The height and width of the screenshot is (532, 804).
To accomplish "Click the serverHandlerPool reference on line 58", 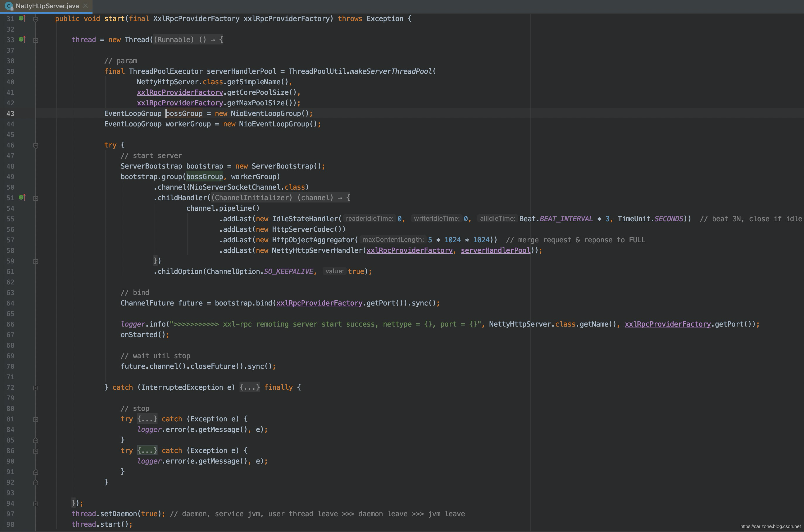I will tap(495, 250).
